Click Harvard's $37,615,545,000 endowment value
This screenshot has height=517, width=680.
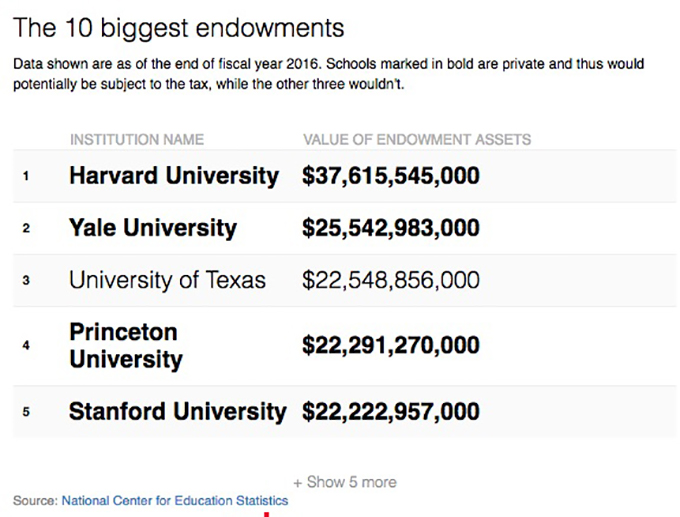pos(391,177)
